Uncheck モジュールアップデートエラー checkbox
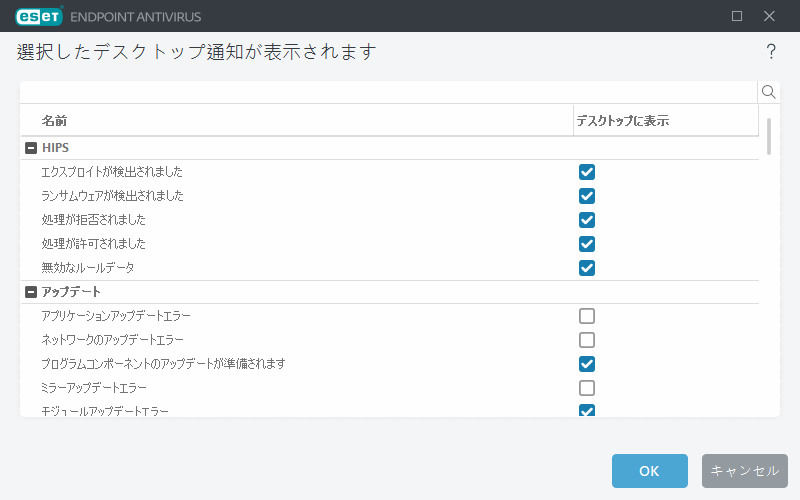 coord(587,410)
